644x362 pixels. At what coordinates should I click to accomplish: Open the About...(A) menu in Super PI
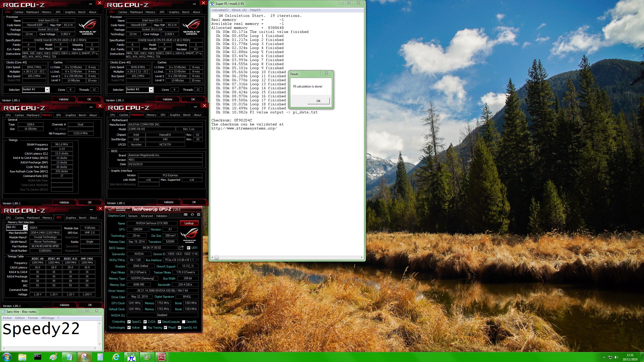tap(239, 10)
